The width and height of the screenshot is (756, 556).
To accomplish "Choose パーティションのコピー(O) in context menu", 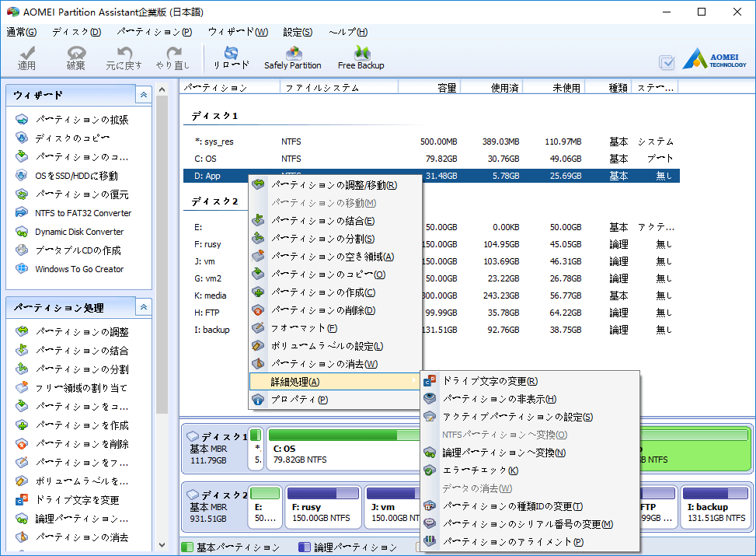I will pyautogui.click(x=335, y=275).
